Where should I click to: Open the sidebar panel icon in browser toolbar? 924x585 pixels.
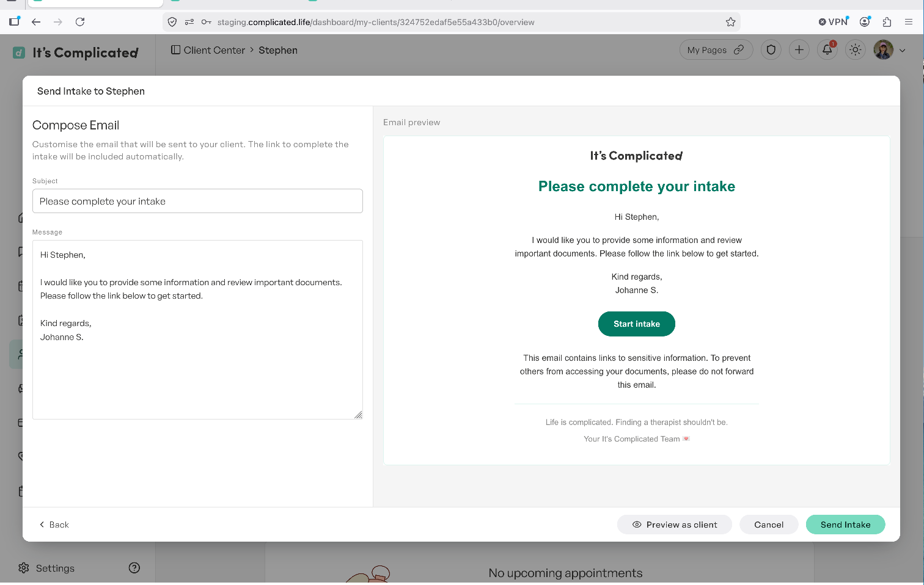pos(15,21)
